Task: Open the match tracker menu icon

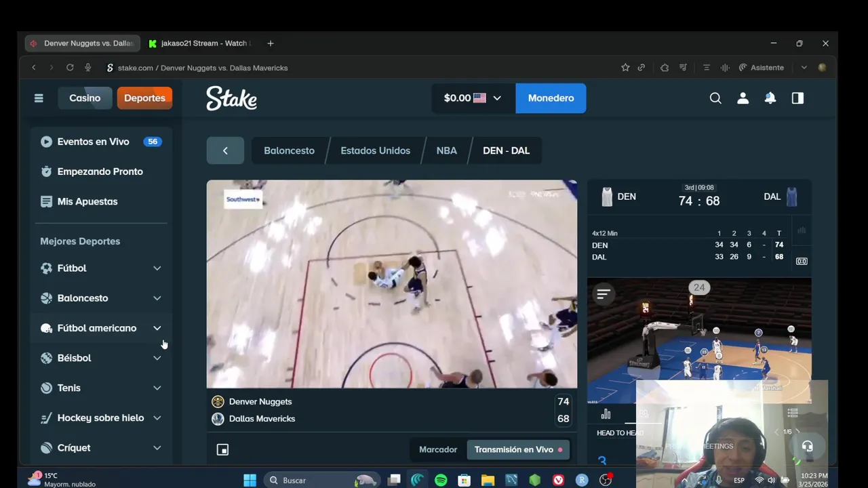Action: 603,293
